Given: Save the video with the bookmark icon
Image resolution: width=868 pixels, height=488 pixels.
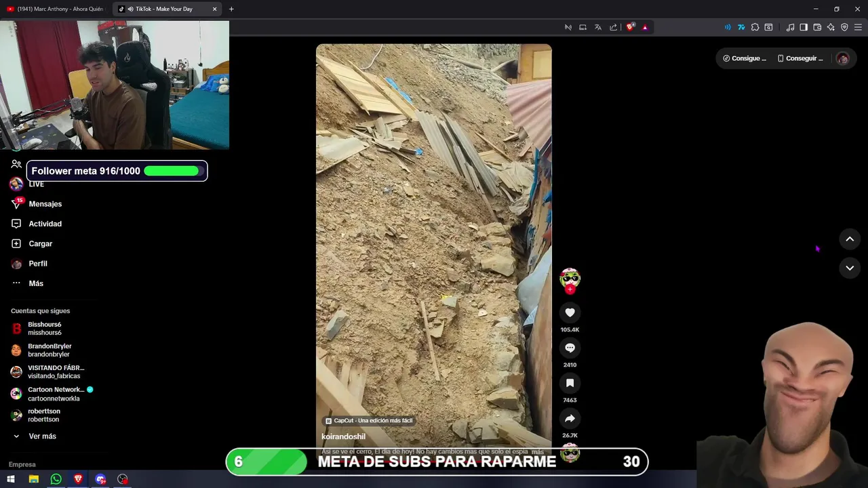Looking at the screenshot, I should click(x=570, y=383).
